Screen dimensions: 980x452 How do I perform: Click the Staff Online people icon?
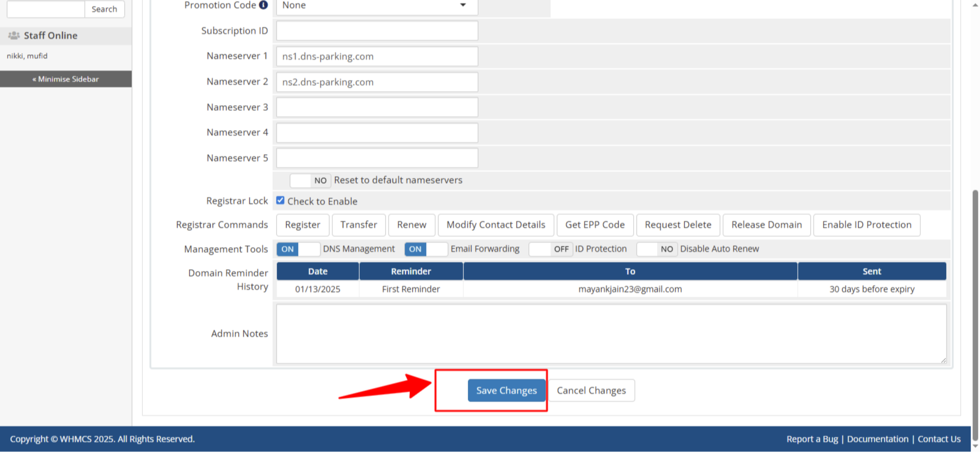13,35
